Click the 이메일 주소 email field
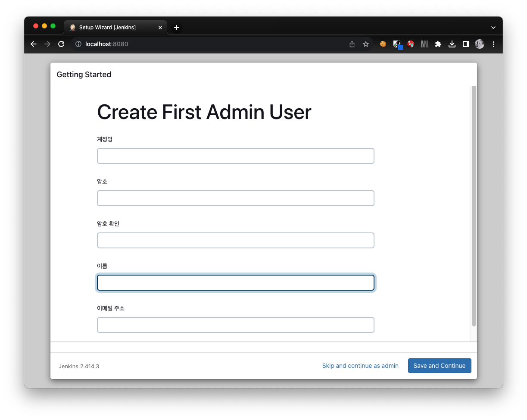Image resolution: width=527 pixels, height=420 pixels. click(x=236, y=325)
